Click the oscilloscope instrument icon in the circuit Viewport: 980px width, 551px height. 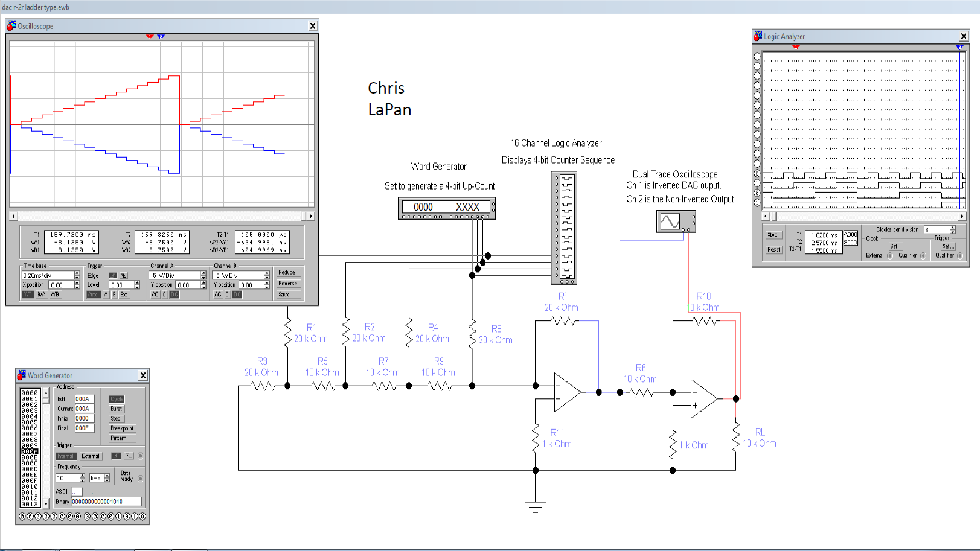coord(676,221)
